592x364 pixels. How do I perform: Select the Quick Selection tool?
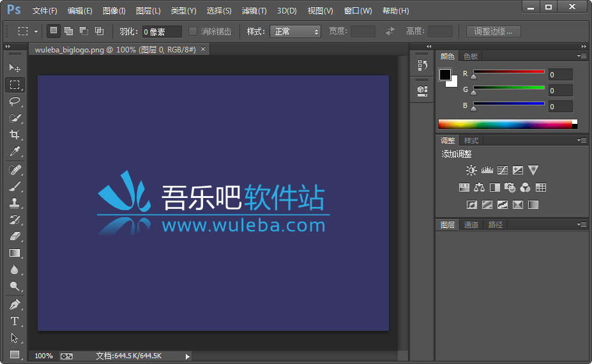tap(15, 118)
